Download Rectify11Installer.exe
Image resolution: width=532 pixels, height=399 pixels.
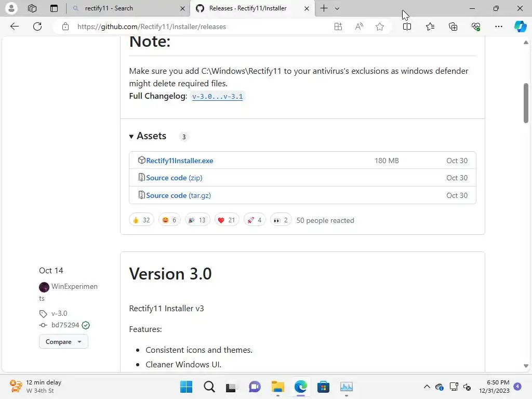pyautogui.click(x=179, y=161)
